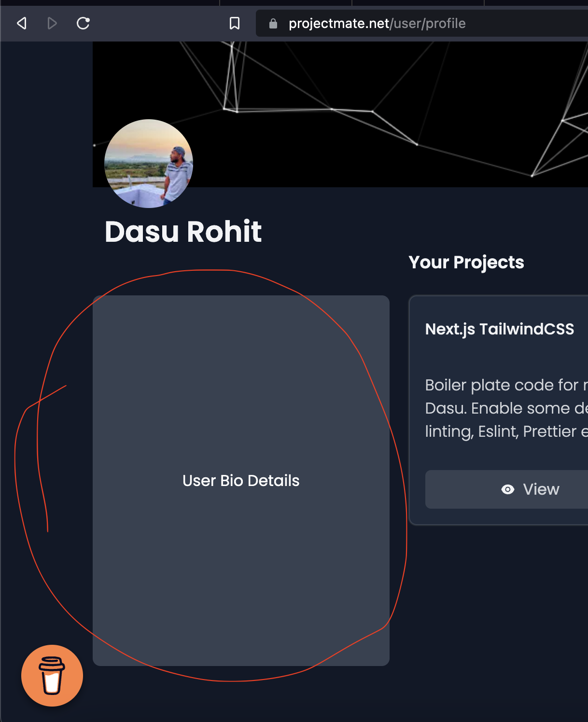
Task: Click the grayed-out forward navigation arrow
Action: pyautogui.click(x=52, y=23)
